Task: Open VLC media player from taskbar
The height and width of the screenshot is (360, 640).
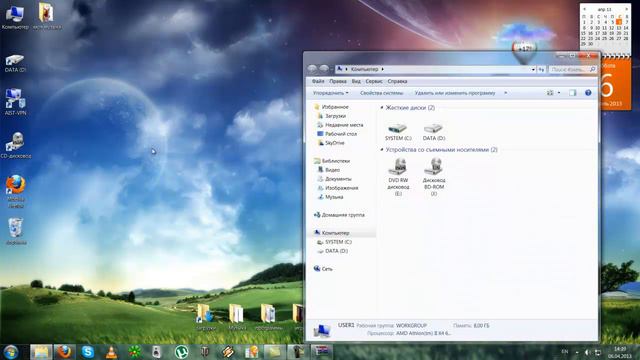Action: click(x=111, y=352)
